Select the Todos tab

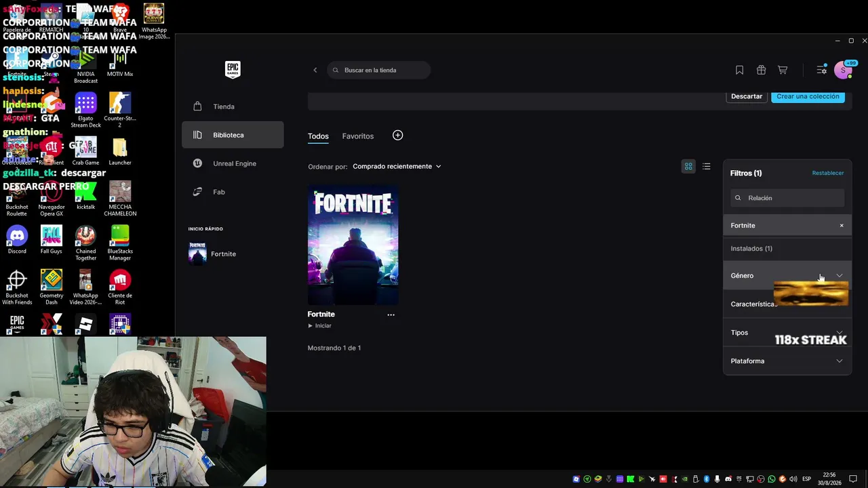pyautogui.click(x=318, y=136)
